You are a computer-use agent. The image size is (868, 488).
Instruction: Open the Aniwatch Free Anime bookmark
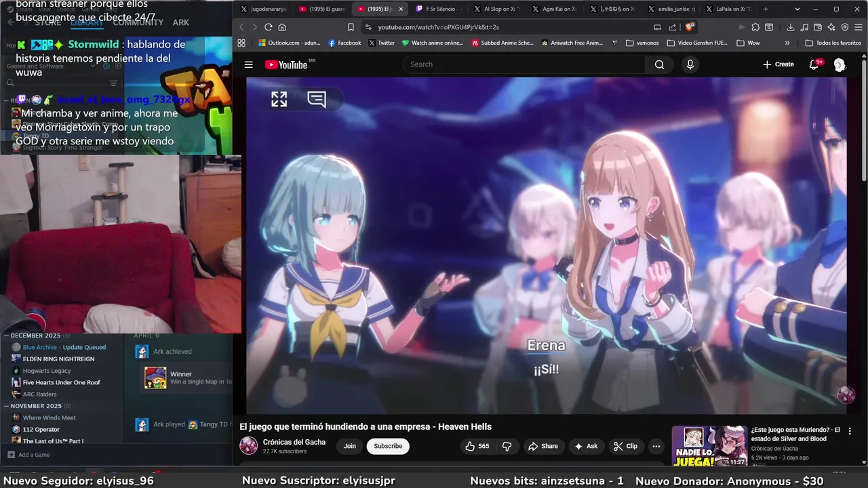[572, 43]
